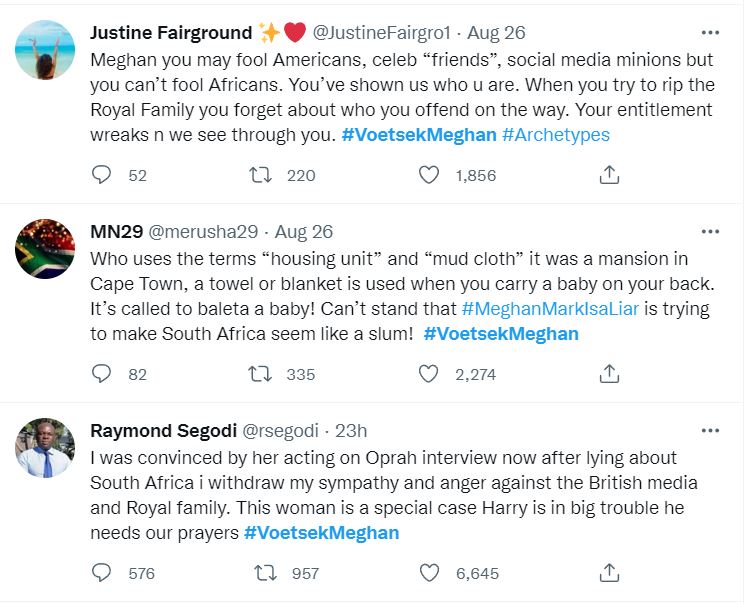Open more options menu on MN29's tweet
The image size is (747, 604).
[x=710, y=231]
